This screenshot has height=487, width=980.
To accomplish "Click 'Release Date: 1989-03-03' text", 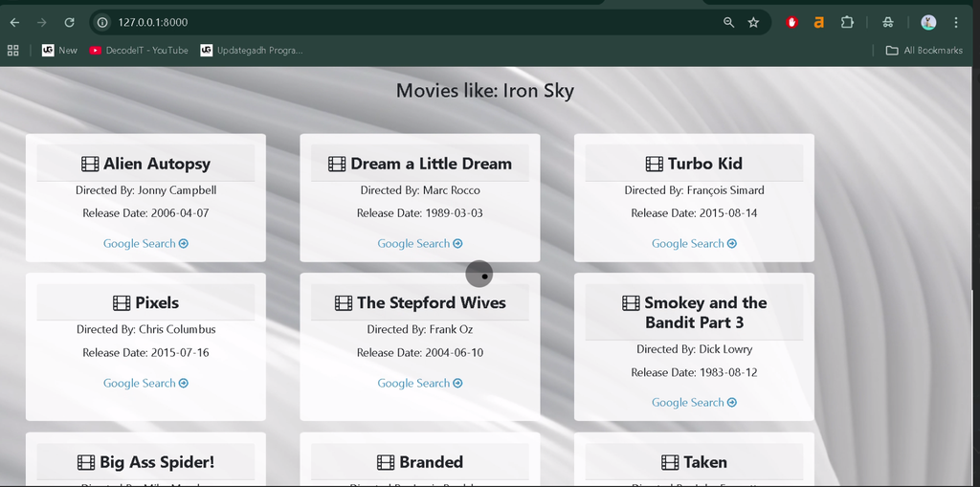I will [420, 213].
